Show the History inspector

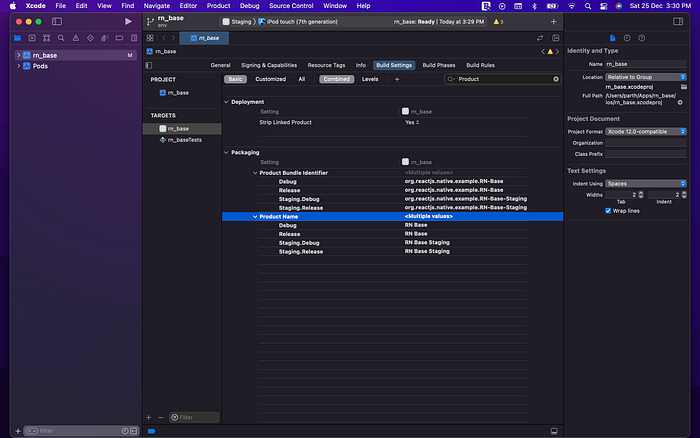click(x=627, y=38)
